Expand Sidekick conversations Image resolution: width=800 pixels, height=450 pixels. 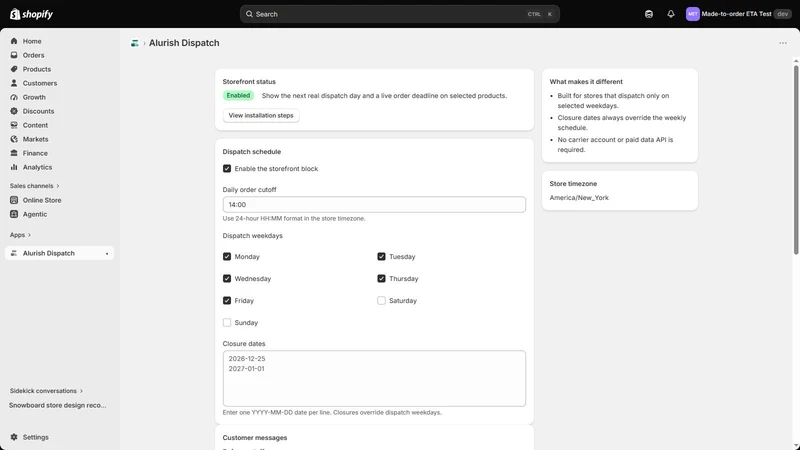[46, 391]
